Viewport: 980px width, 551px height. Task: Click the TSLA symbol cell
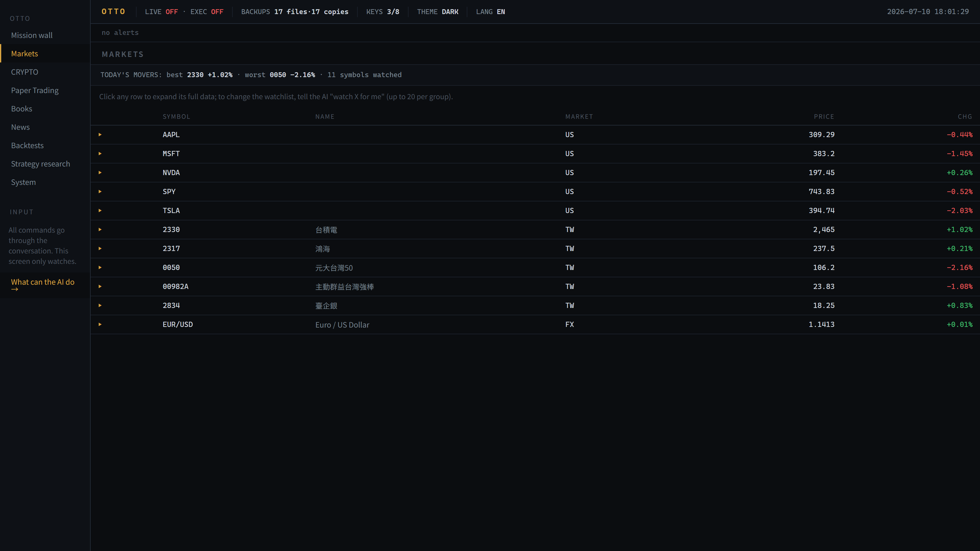point(171,211)
